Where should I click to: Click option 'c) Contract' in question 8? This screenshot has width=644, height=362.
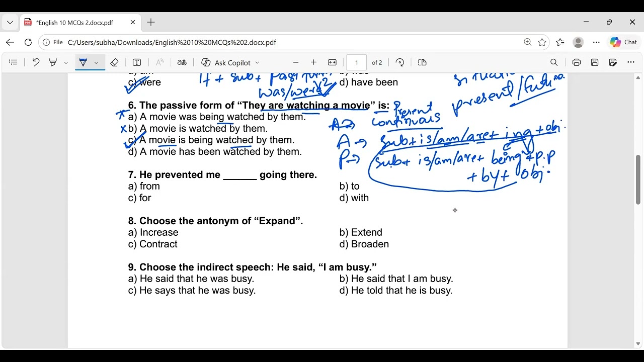click(153, 244)
